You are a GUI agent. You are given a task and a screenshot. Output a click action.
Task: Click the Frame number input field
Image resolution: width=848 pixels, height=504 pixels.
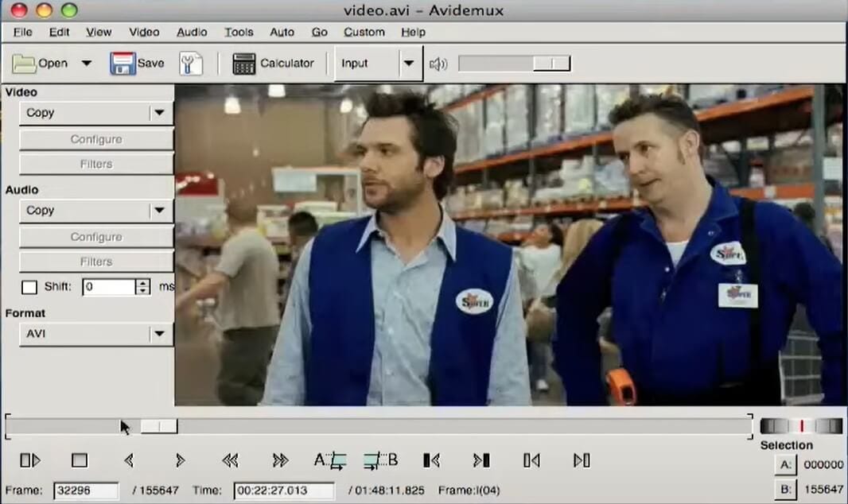86,490
